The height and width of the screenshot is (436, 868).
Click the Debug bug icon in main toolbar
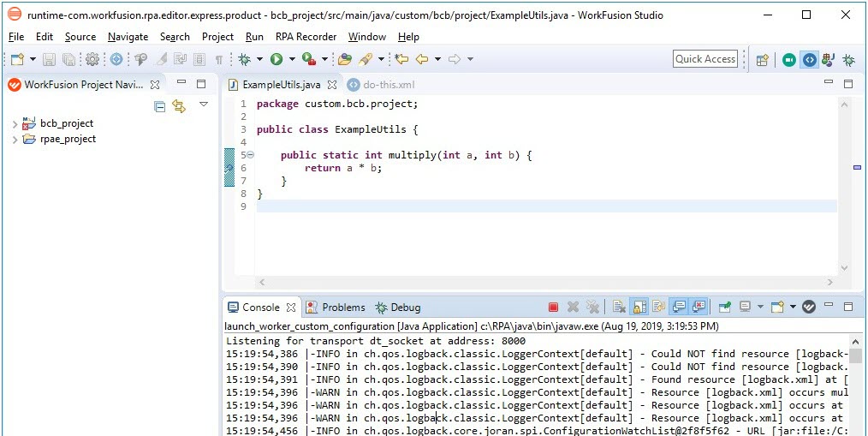pos(244,59)
